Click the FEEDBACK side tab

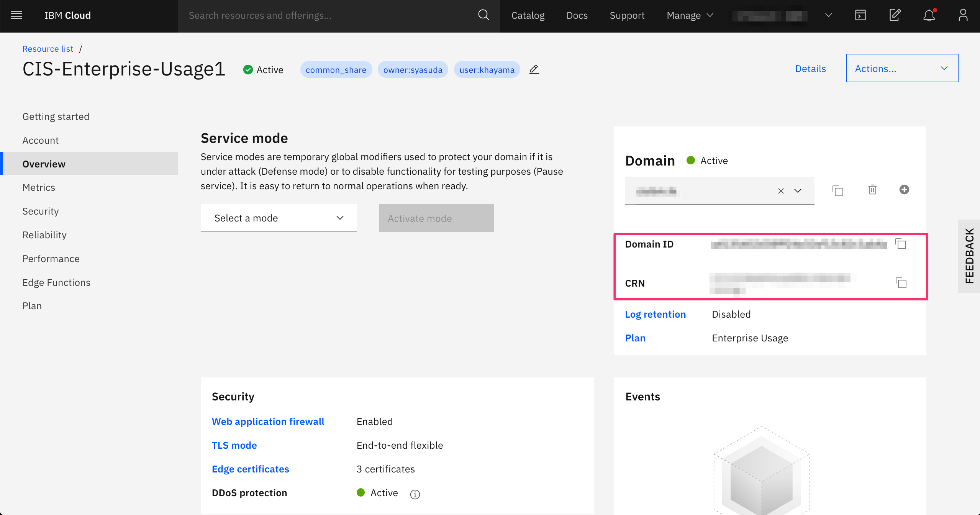coord(969,256)
